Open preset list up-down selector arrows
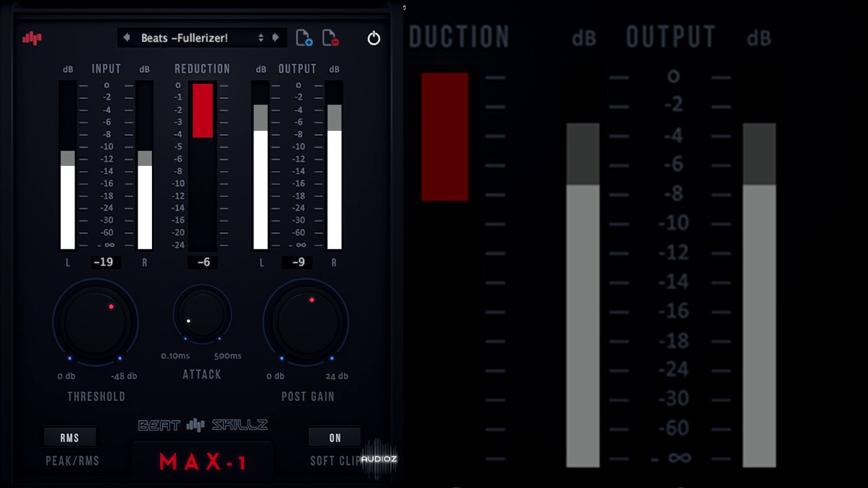 (x=260, y=38)
